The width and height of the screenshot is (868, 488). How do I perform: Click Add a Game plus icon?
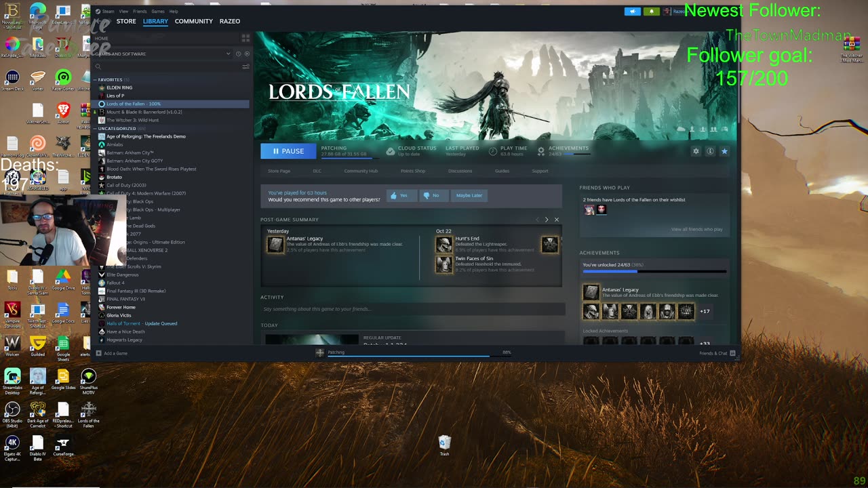[99, 353]
